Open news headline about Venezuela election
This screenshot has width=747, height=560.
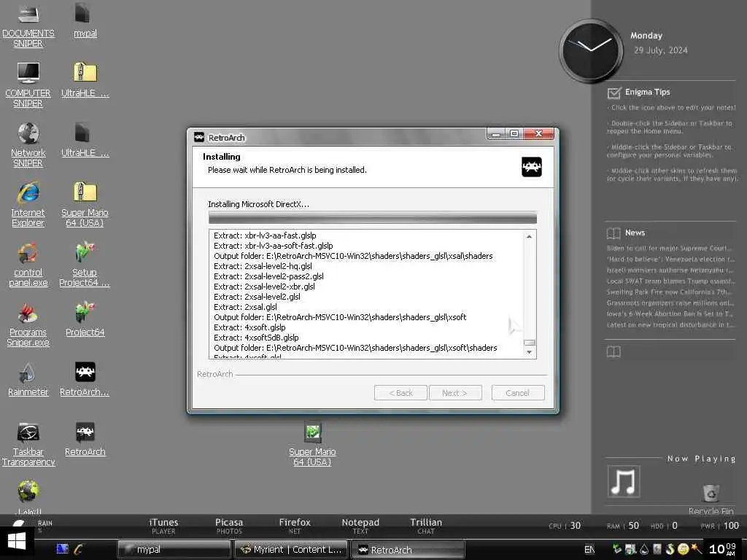pos(670,259)
